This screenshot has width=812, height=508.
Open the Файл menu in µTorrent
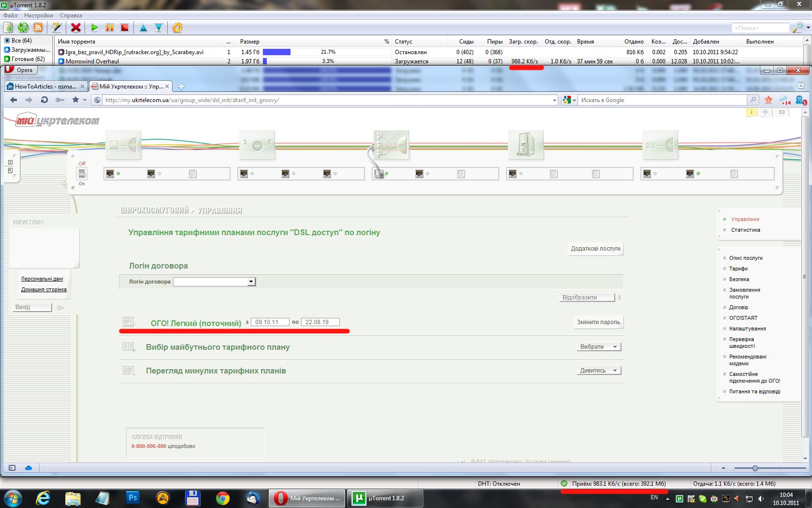pyautogui.click(x=10, y=15)
